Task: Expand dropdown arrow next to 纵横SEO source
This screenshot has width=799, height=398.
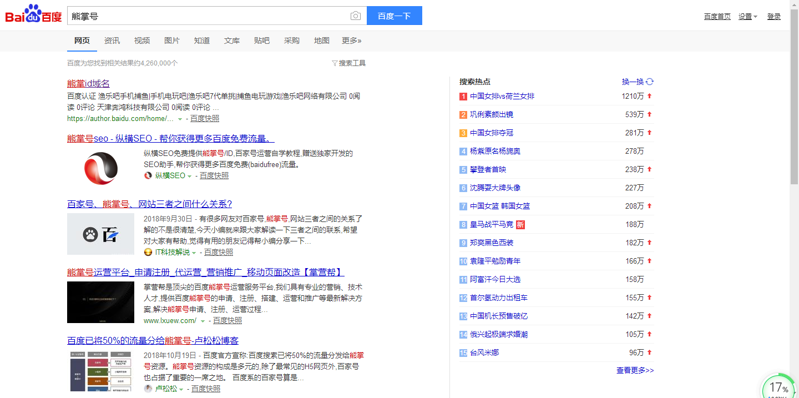Action: pos(190,176)
